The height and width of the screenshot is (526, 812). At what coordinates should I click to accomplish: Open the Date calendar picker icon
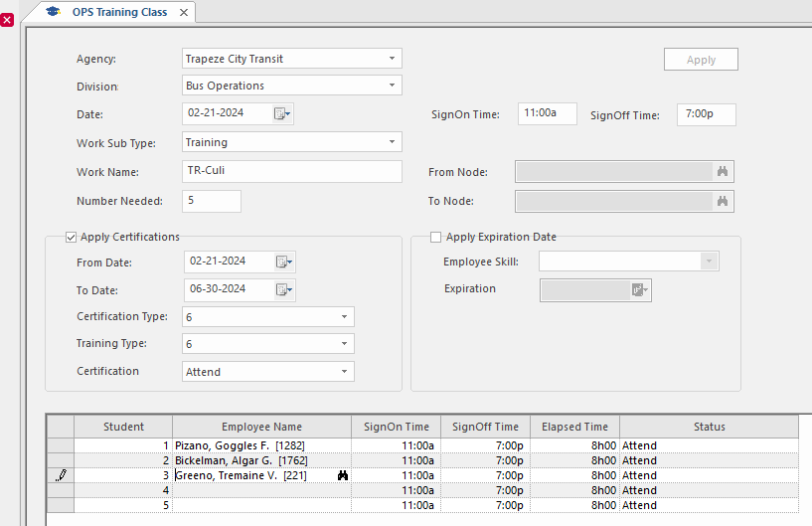click(x=282, y=113)
